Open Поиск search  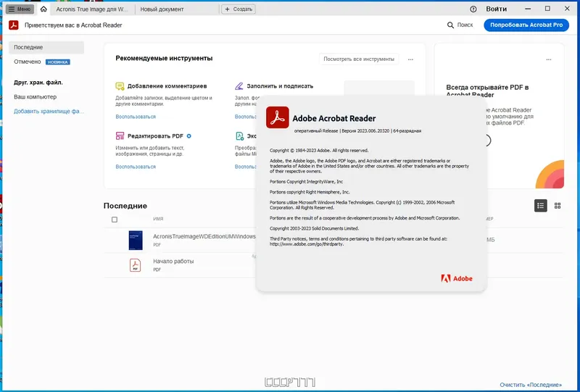(460, 25)
